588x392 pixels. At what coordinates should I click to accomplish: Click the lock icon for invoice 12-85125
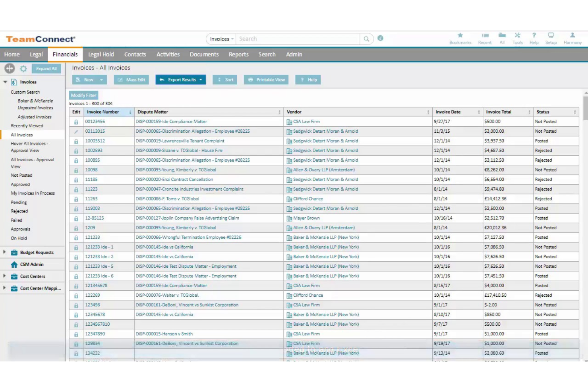click(x=76, y=218)
